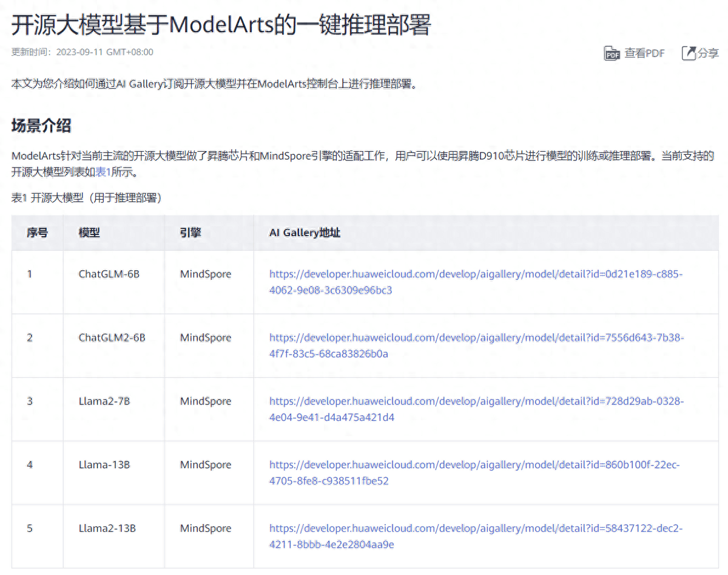728x575 pixels.
Task: Select the AI Gallery地址 column header
Action: pos(305,233)
